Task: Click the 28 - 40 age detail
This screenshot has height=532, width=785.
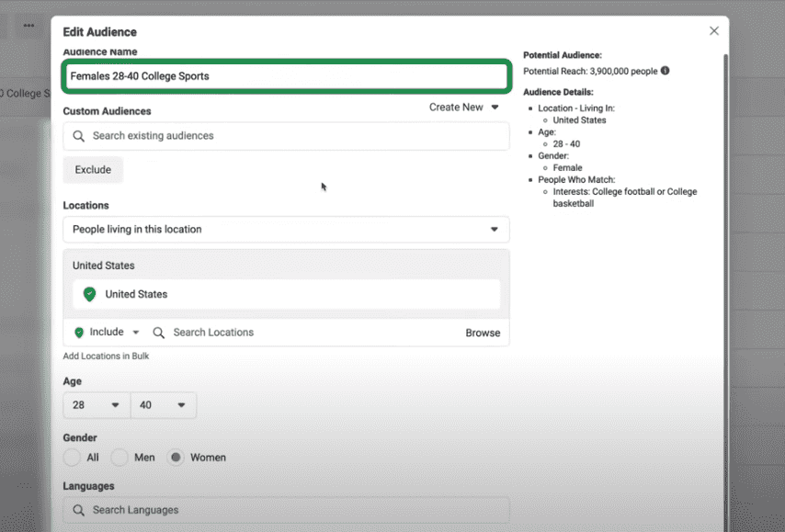Action: [566, 144]
